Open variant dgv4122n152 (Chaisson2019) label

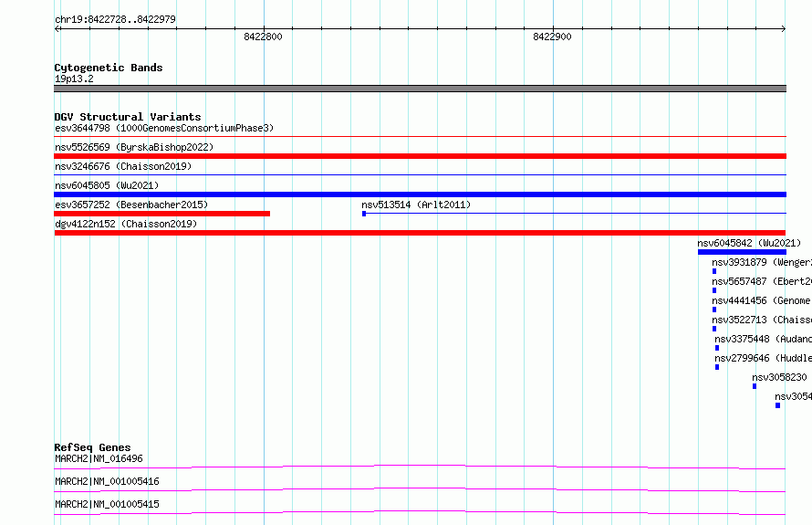coord(126,224)
